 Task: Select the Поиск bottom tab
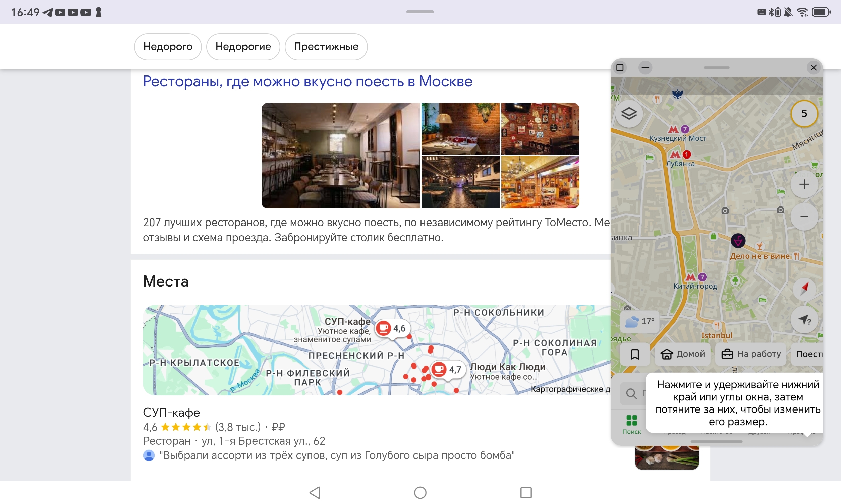632,424
